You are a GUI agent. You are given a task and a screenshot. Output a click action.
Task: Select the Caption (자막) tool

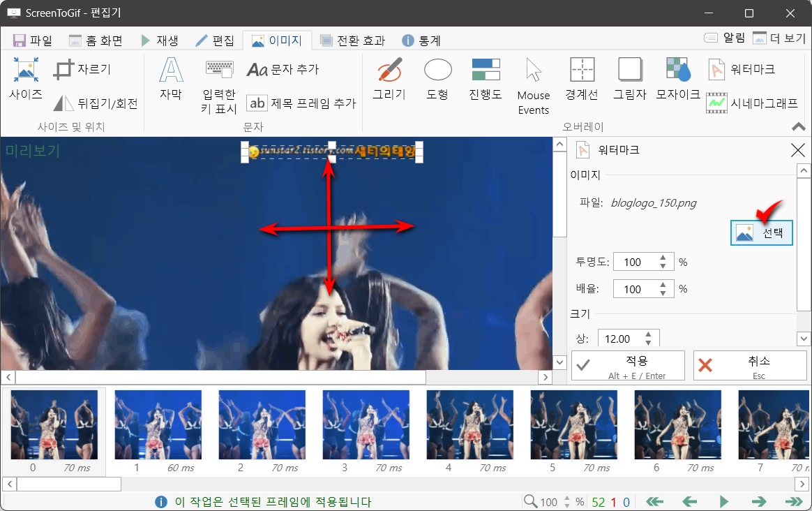(170, 80)
